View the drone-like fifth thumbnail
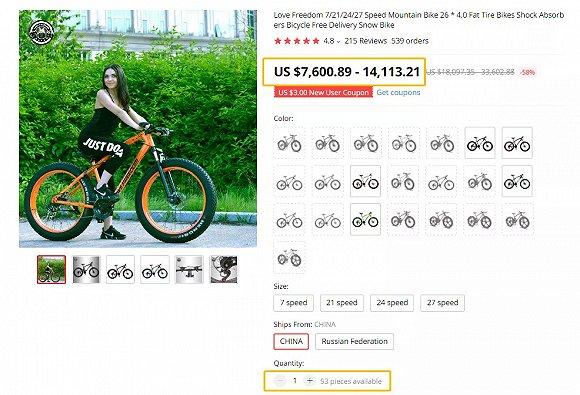This screenshot has height=395, width=580. pyautogui.click(x=189, y=270)
